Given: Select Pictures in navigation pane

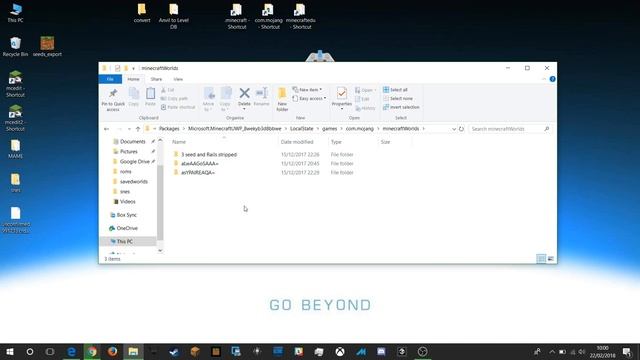Looking at the screenshot, I should (129, 151).
